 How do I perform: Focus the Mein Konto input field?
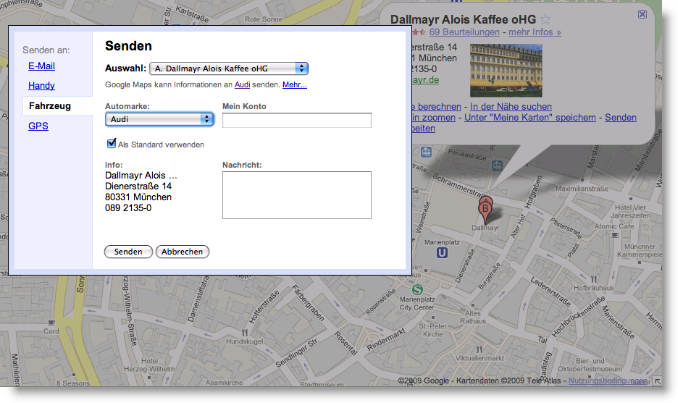point(297,120)
